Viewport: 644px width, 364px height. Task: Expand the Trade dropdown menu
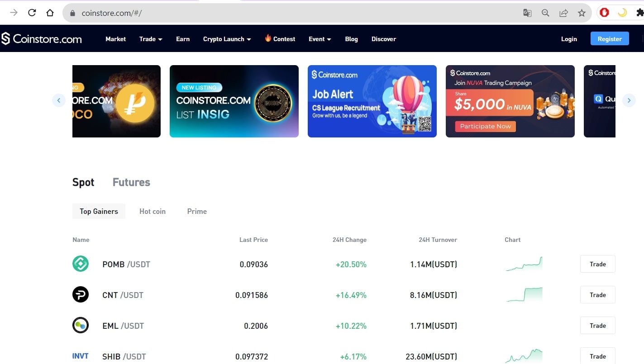151,39
